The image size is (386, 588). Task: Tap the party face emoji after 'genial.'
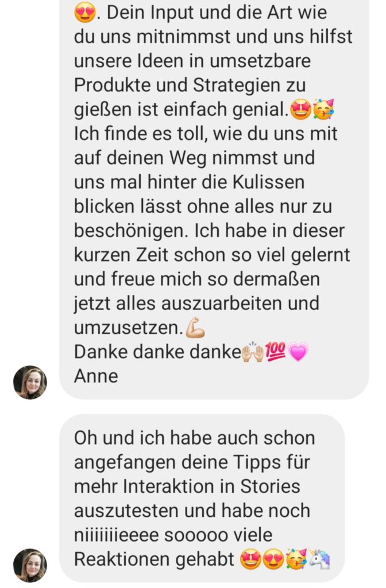(x=323, y=110)
